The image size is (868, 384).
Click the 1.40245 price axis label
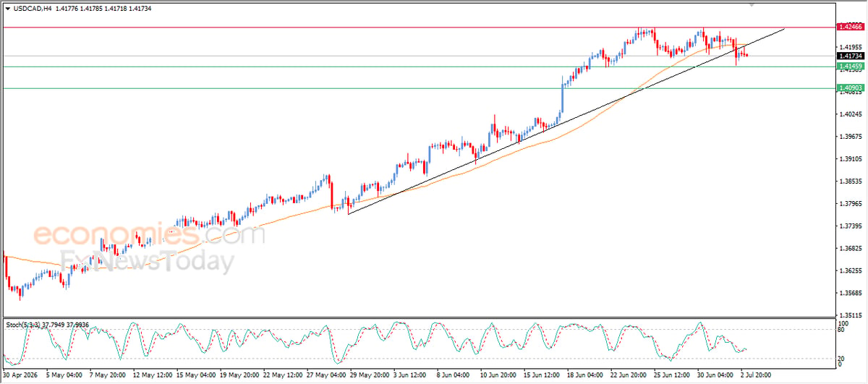[850, 114]
